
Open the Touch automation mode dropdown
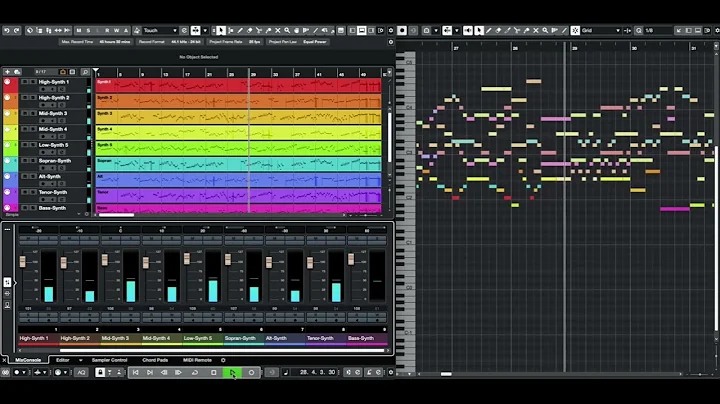pyautogui.click(x=161, y=30)
